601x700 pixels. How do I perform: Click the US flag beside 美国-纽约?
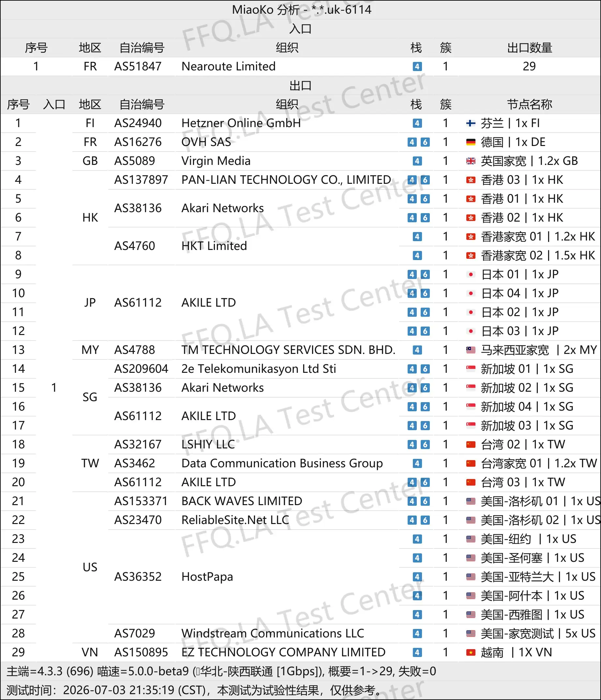(471, 539)
